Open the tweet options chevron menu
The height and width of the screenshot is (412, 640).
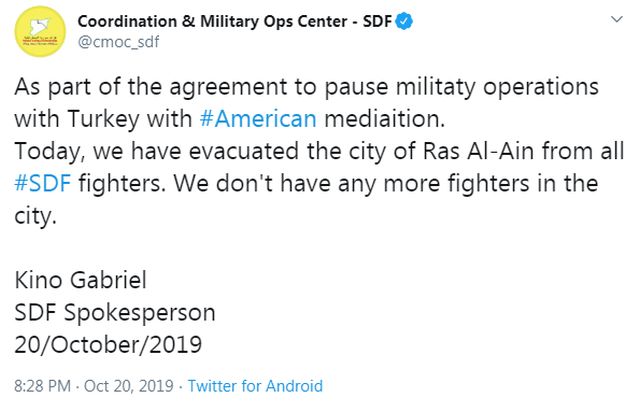point(609,23)
